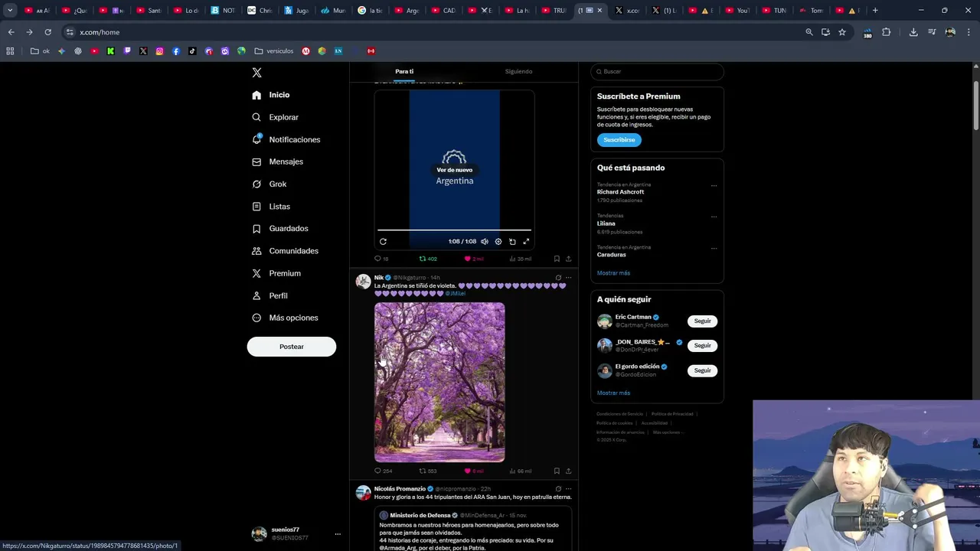Mute the video volume icon
The height and width of the screenshot is (551, 980).
coord(484,242)
